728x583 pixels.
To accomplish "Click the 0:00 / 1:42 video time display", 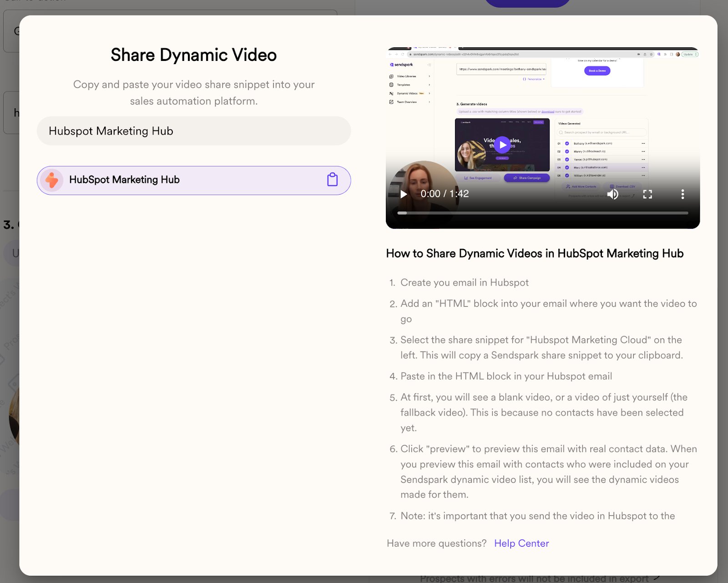I will [x=445, y=194].
